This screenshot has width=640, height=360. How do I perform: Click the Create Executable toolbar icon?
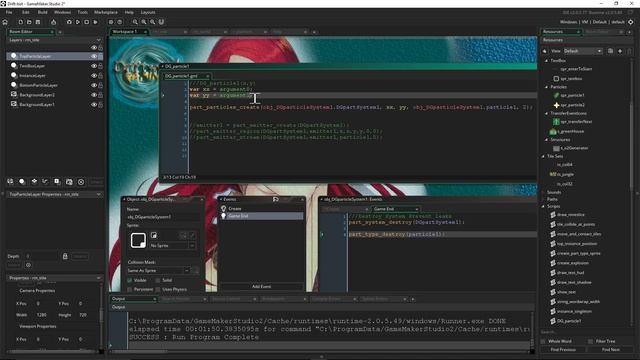[53, 22]
